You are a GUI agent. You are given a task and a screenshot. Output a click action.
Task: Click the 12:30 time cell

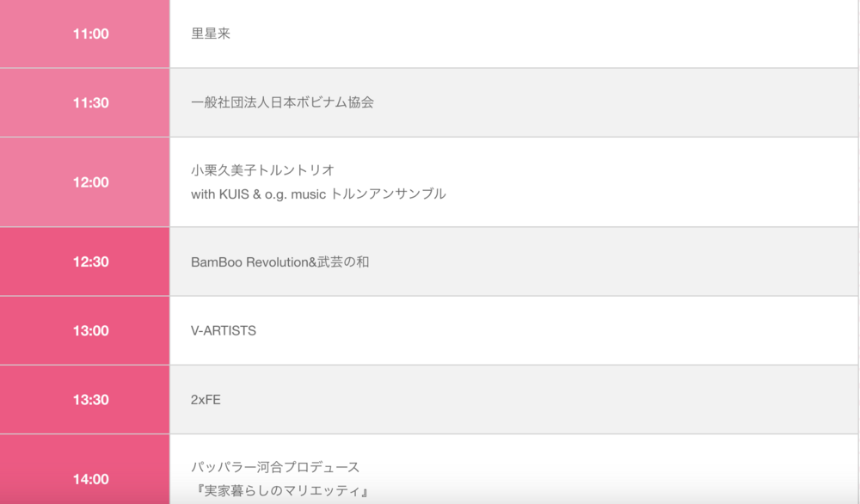pyautogui.click(x=84, y=261)
